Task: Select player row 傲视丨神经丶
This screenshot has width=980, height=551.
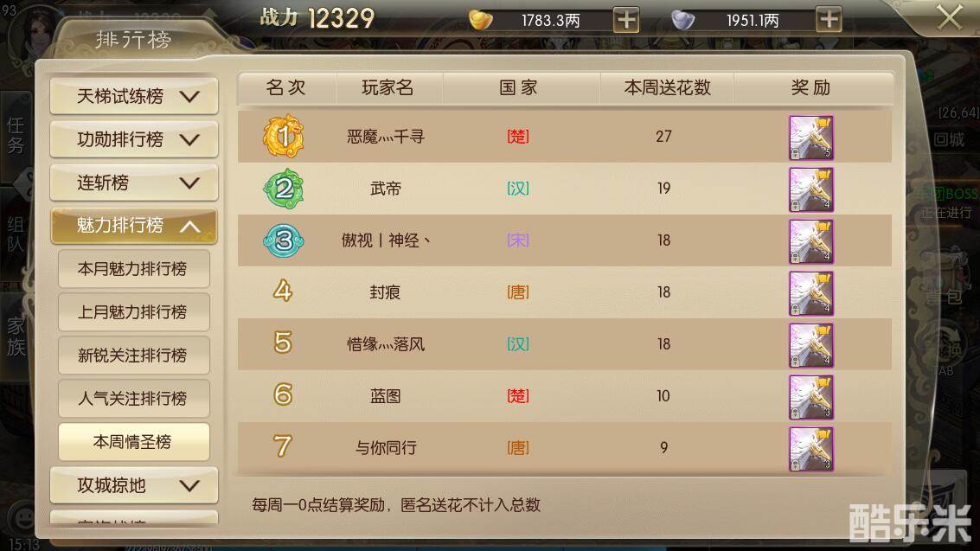Action: click(564, 240)
